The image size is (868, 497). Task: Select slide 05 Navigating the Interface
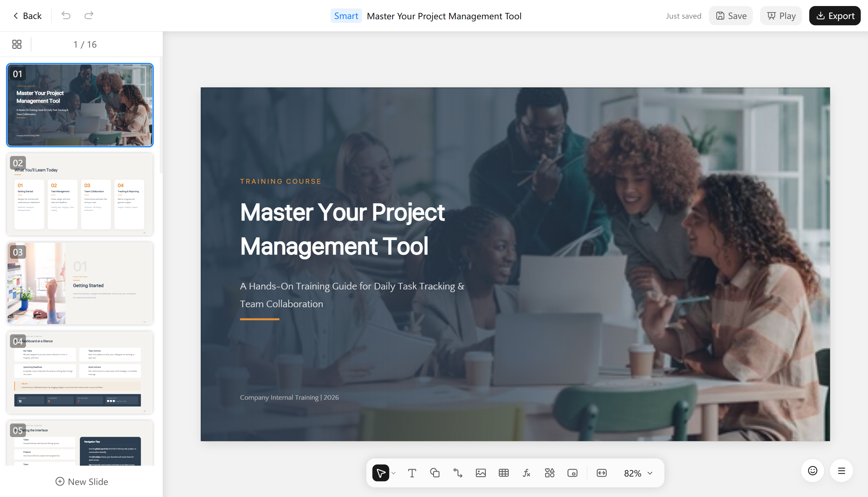click(80, 443)
